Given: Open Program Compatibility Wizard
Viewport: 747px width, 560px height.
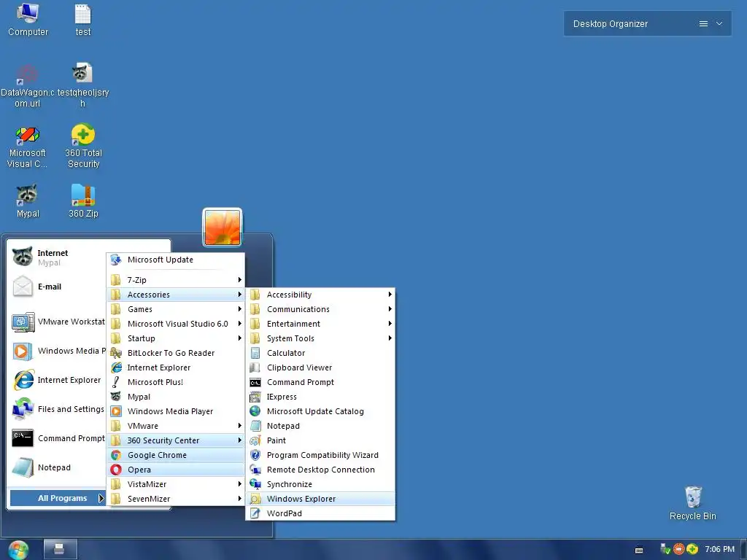Looking at the screenshot, I should [320, 455].
